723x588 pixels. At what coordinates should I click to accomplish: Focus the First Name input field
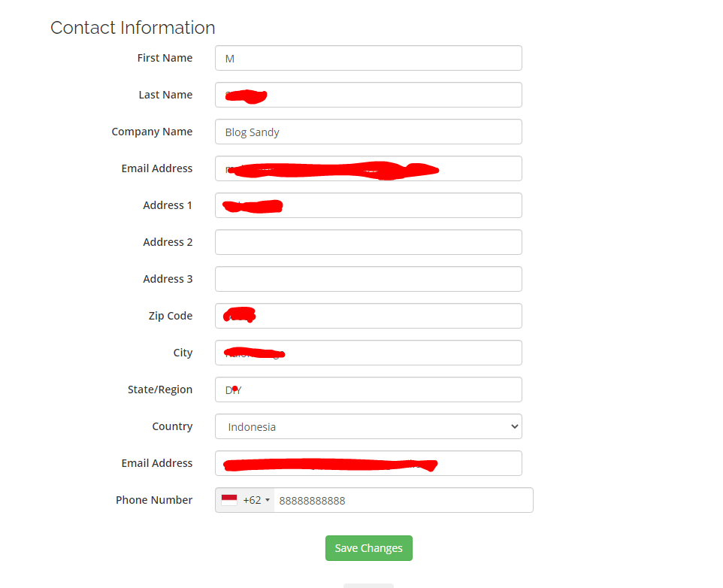368,58
